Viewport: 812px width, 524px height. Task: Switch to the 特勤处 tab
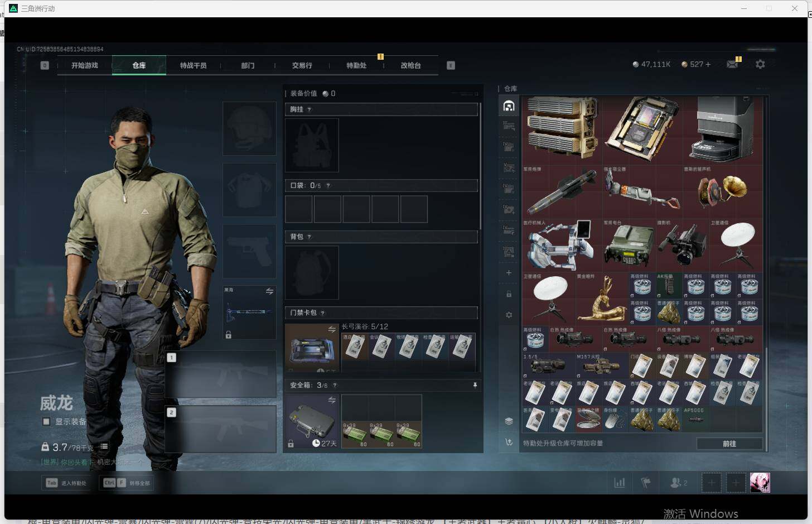tap(356, 65)
